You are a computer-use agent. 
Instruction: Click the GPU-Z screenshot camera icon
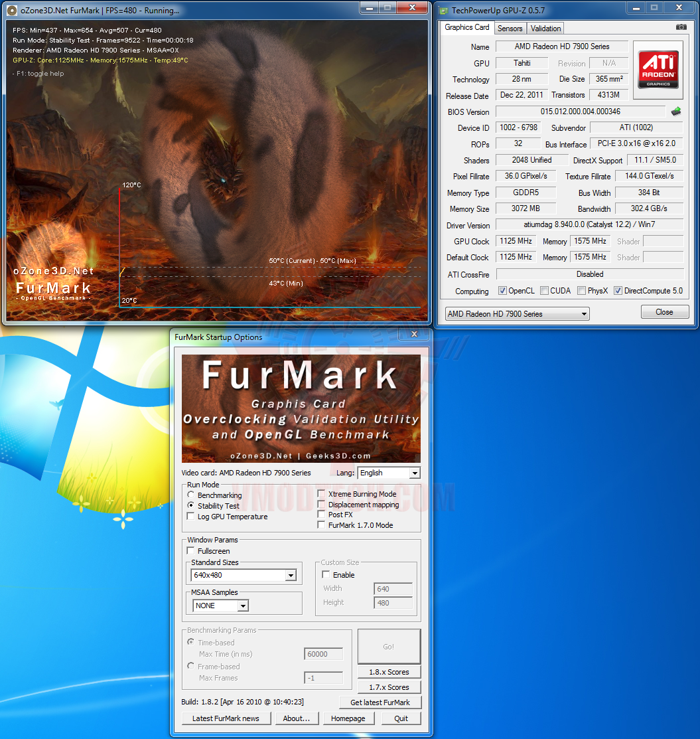coord(681,27)
